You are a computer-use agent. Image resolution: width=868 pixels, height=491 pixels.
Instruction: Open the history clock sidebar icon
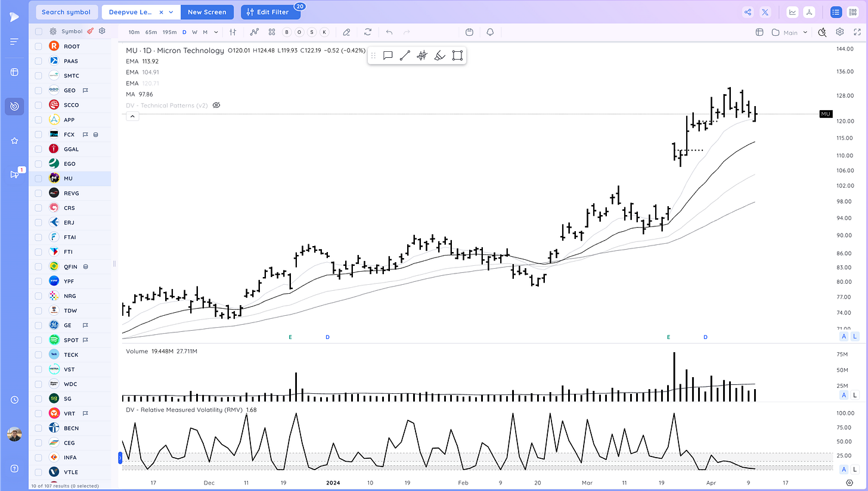(x=14, y=400)
